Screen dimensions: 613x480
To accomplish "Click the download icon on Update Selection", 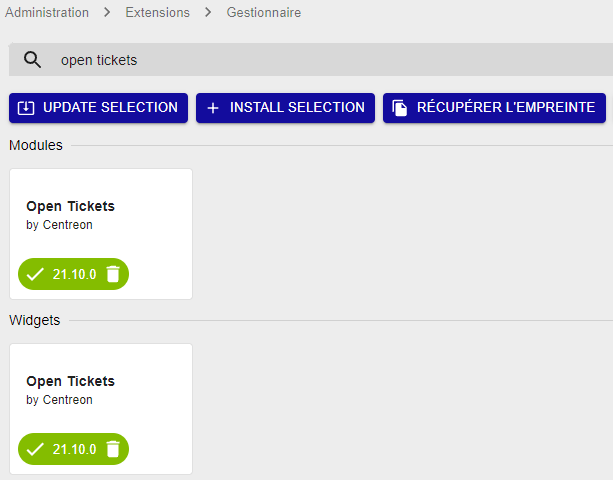I will (x=26, y=108).
